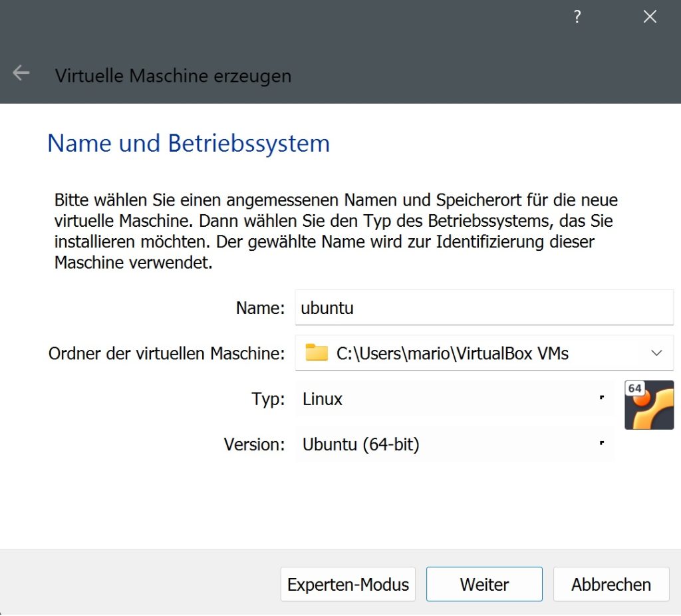This screenshot has height=616, width=681.
Task: Cancel with the Abbrechen button
Action: click(611, 584)
